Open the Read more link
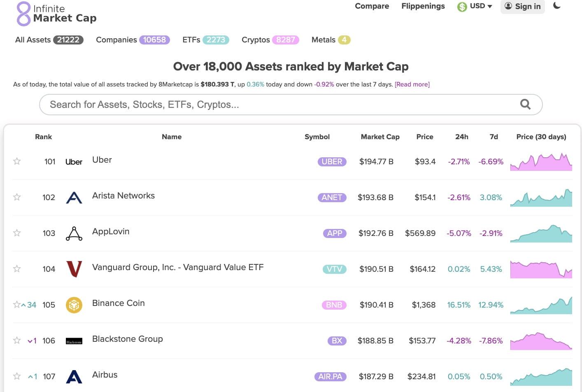Image resolution: width=582 pixels, height=392 pixels. pos(412,84)
